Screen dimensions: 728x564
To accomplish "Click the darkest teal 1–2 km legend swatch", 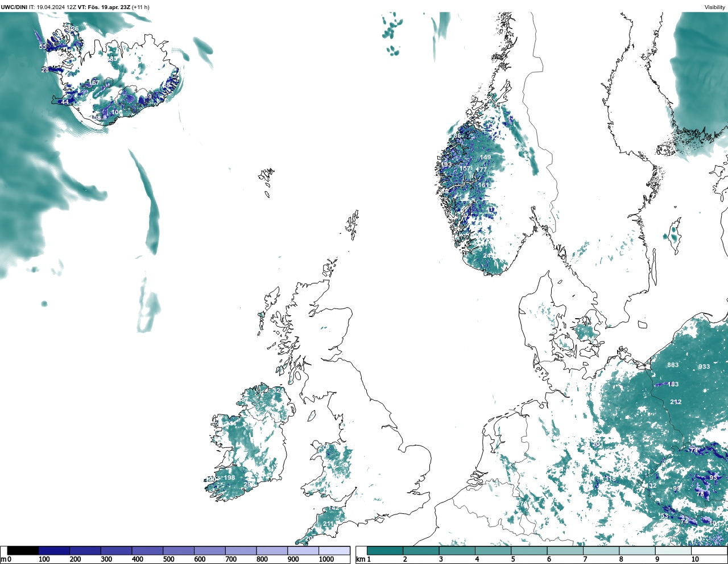I will (385, 550).
